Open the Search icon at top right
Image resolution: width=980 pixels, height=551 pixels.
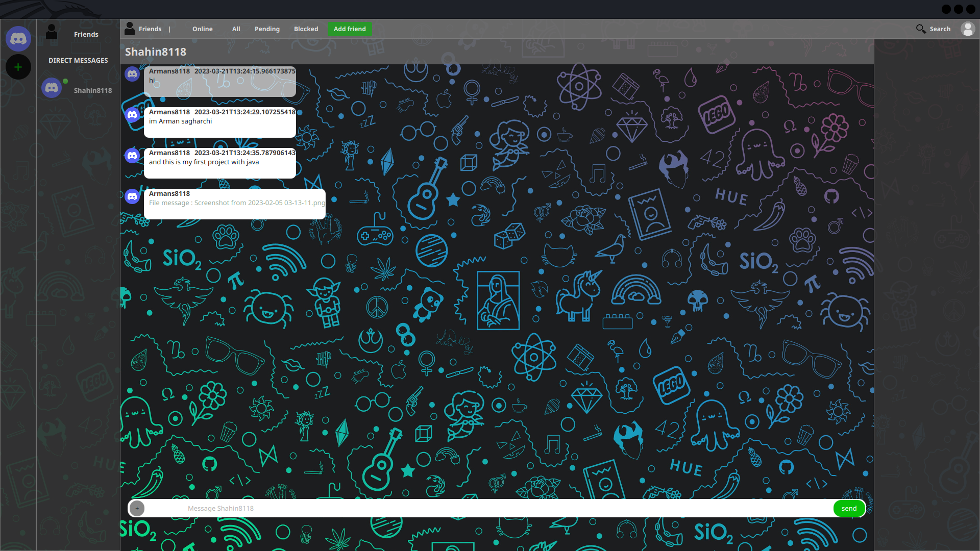(x=921, y=29)
